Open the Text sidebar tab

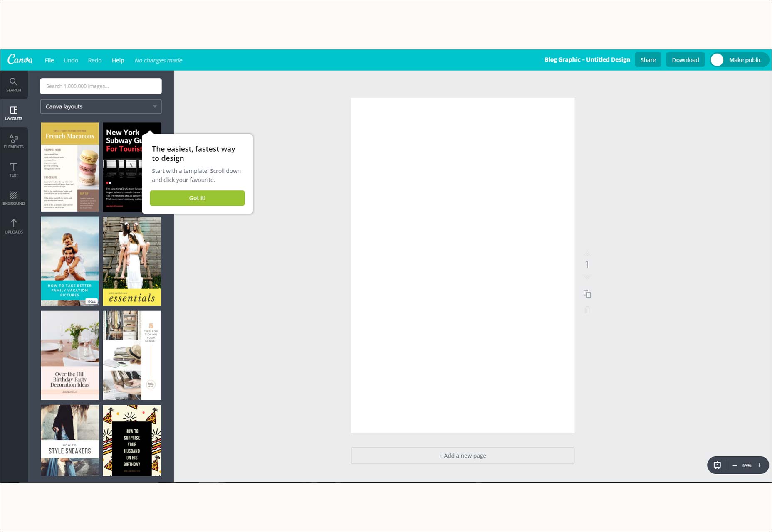click(x=14, y=170)
